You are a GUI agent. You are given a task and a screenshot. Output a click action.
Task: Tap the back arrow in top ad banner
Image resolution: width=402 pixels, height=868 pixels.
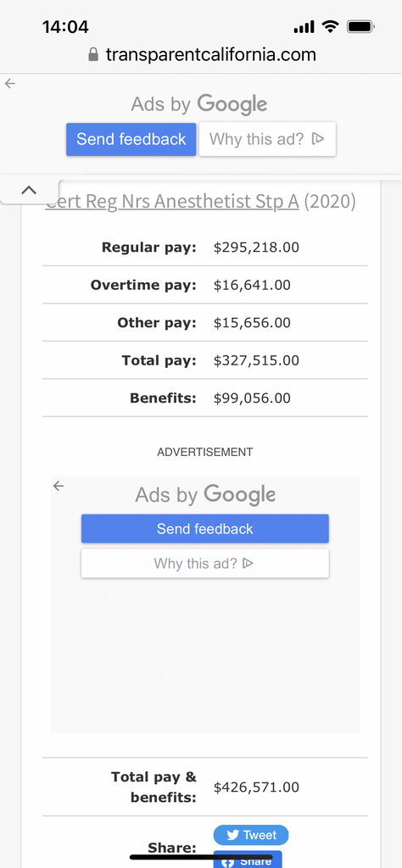10,84
